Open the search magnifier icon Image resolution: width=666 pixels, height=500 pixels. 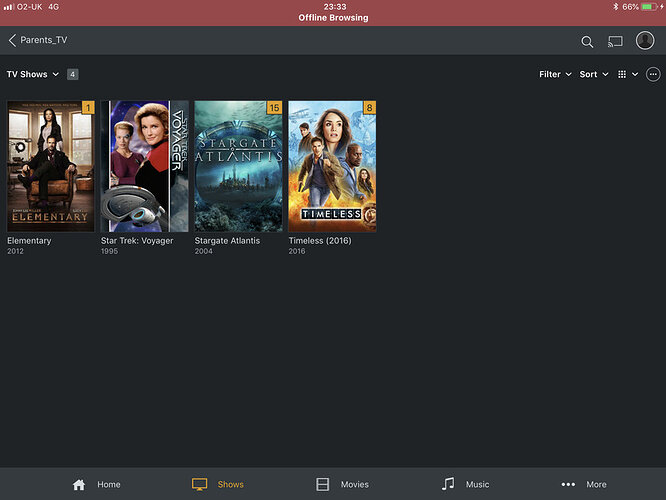587,42
